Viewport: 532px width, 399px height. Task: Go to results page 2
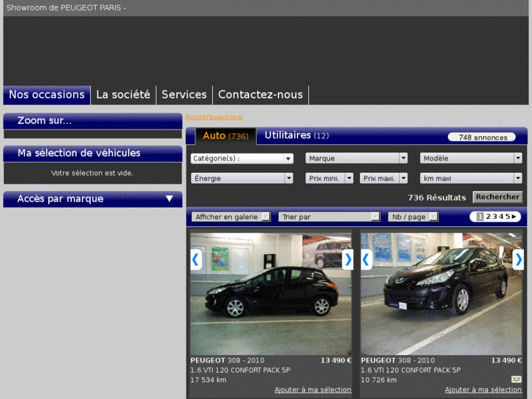[x=488, y=217]
